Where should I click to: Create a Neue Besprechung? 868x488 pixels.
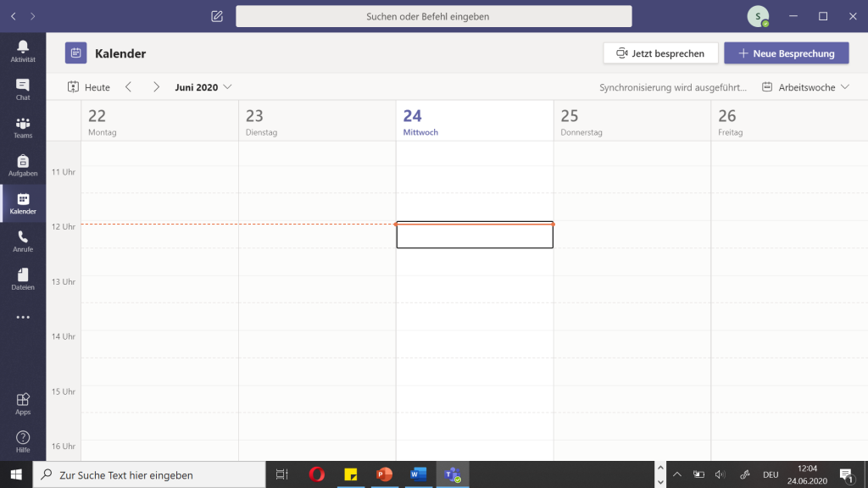click(x=786, y=53)
